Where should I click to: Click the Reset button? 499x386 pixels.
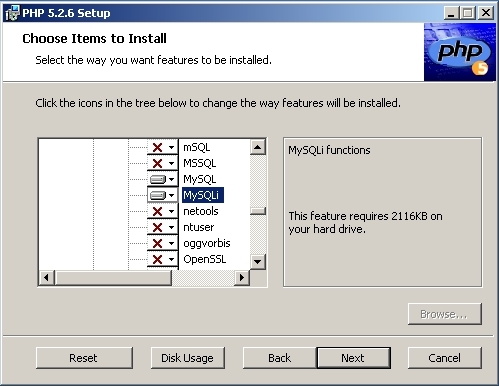(x=84, y=358)
